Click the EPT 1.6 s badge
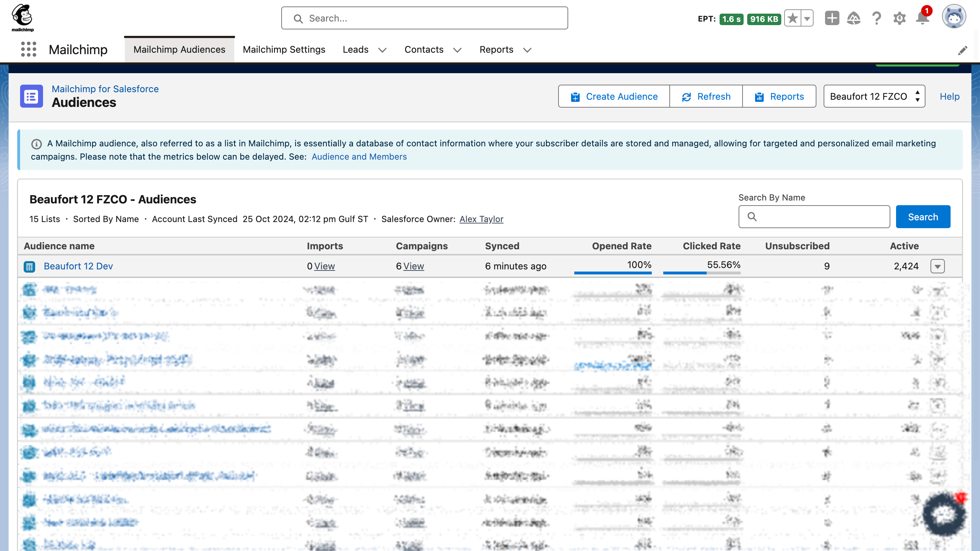Screen dimensions: 980x551 click(x=731, y=19)
